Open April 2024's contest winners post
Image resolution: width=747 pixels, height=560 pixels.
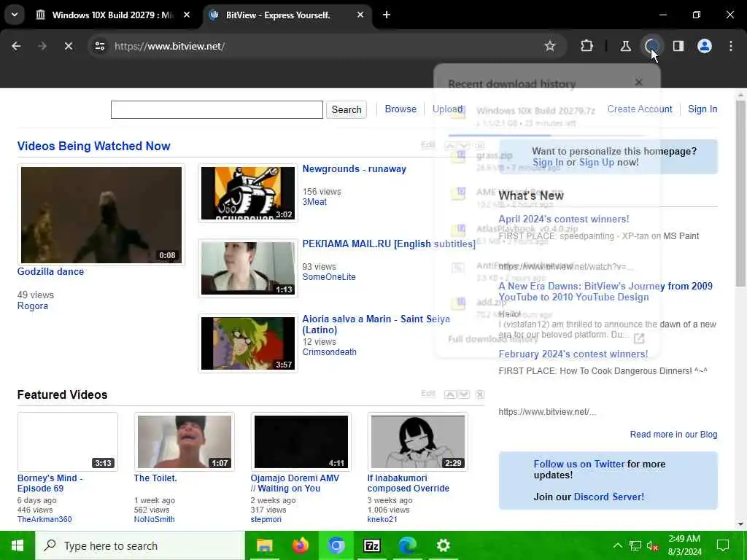[x=564, y=219]
